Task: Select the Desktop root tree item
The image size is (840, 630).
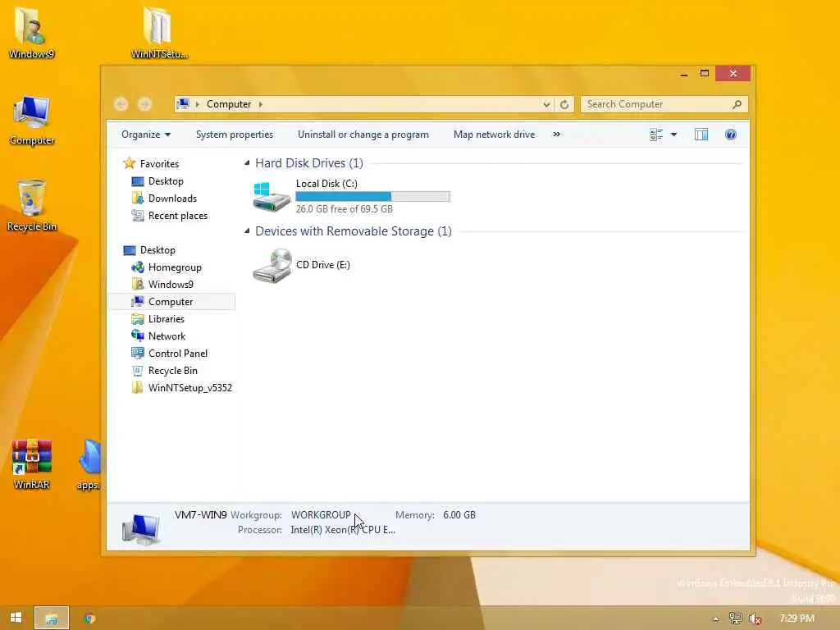Action: click(157, 250)
